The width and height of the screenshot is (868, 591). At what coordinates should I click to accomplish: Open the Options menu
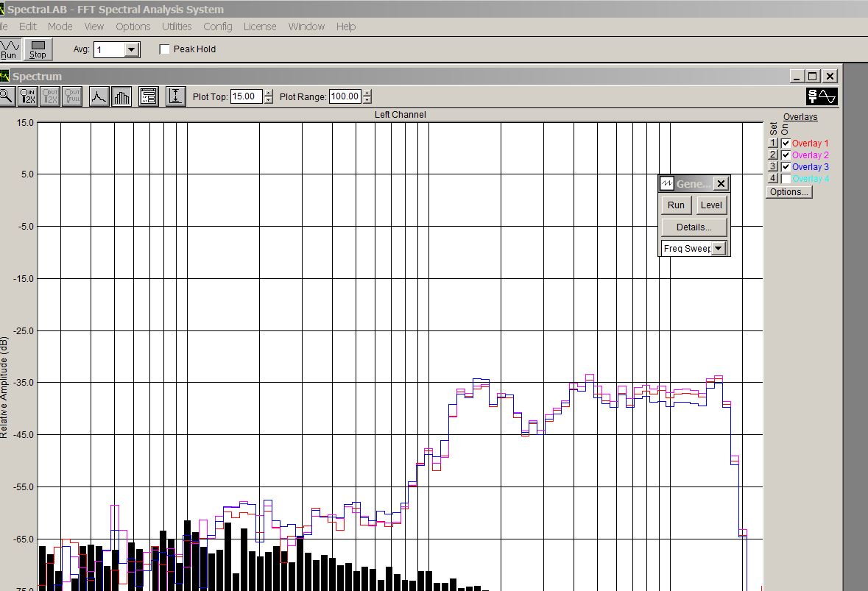click(x=133, y=26)
